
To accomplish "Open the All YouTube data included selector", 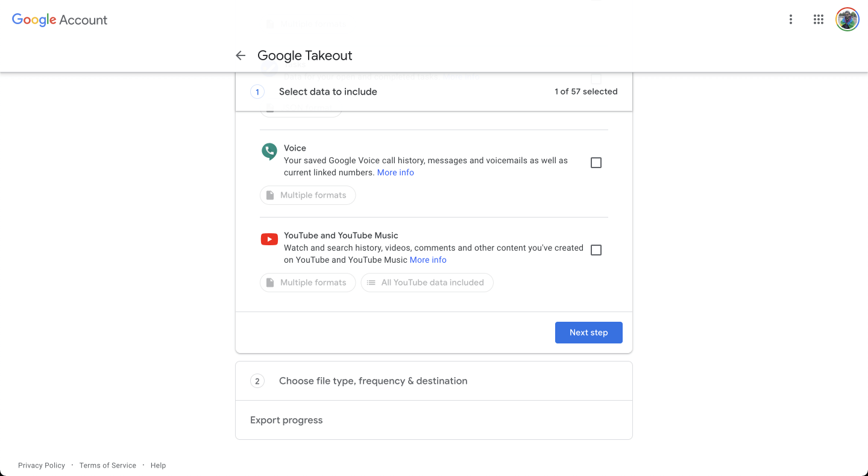I will [x=427, y=282].
